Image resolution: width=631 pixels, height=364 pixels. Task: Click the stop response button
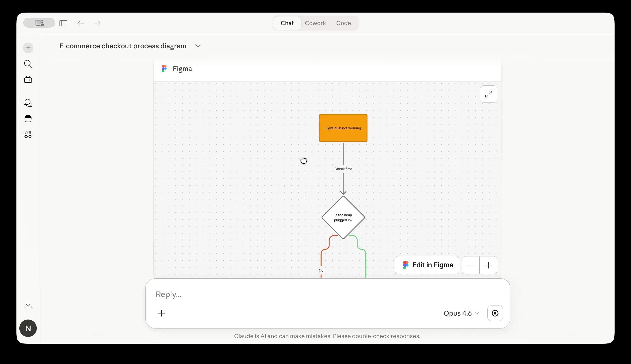click(x=495, y=313)
